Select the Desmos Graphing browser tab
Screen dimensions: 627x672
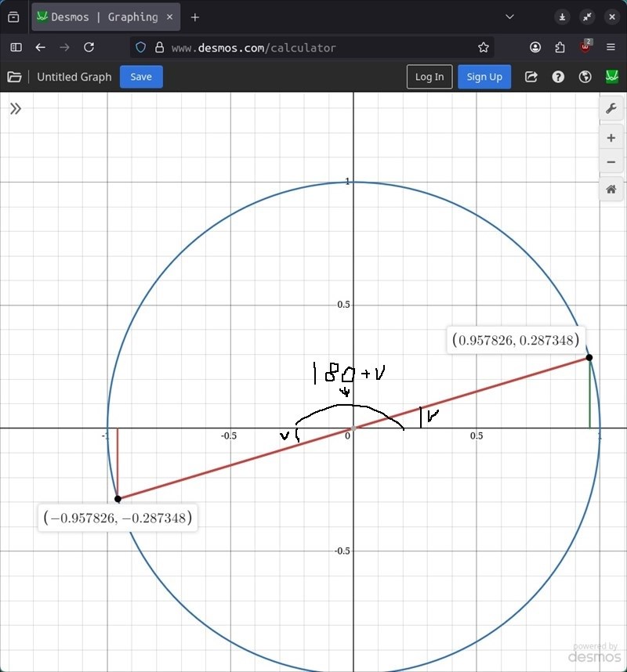103,16
